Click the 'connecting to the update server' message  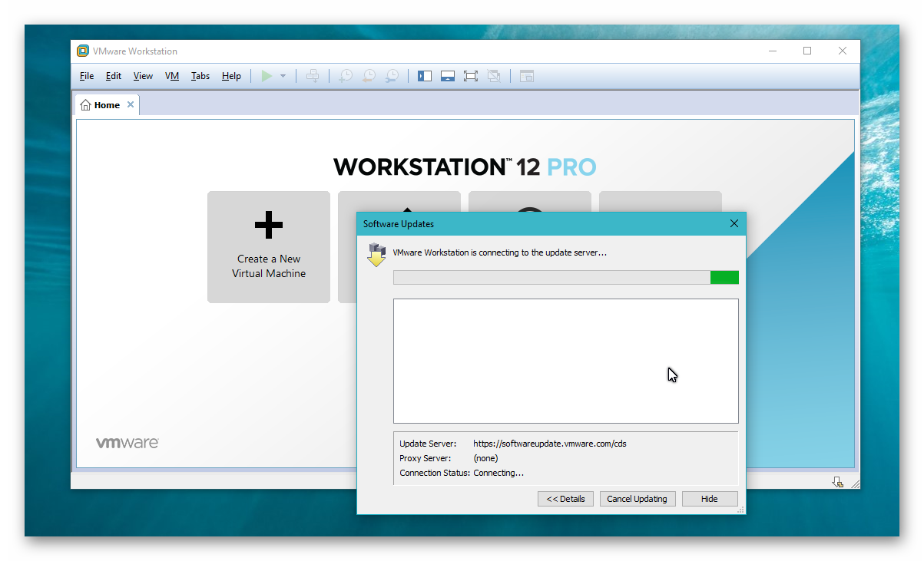tap(500, 252)
